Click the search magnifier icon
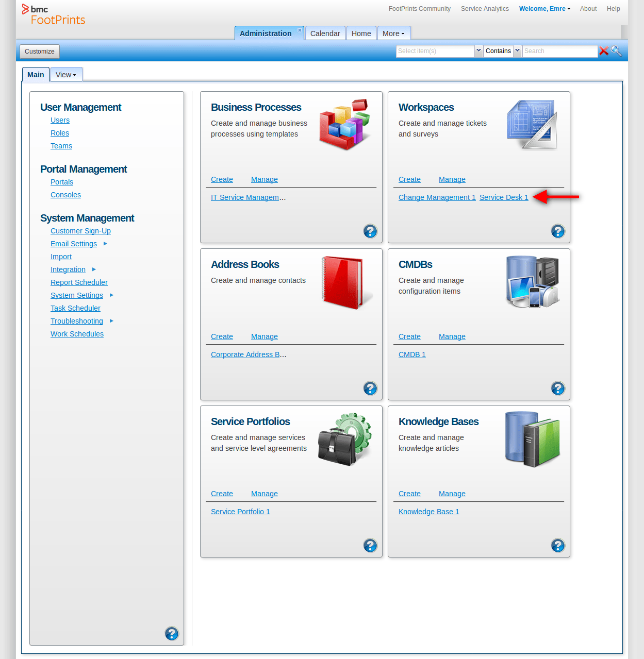Image resolution: width=644 pixels, height=659 pixels. [x=617, y=51]
